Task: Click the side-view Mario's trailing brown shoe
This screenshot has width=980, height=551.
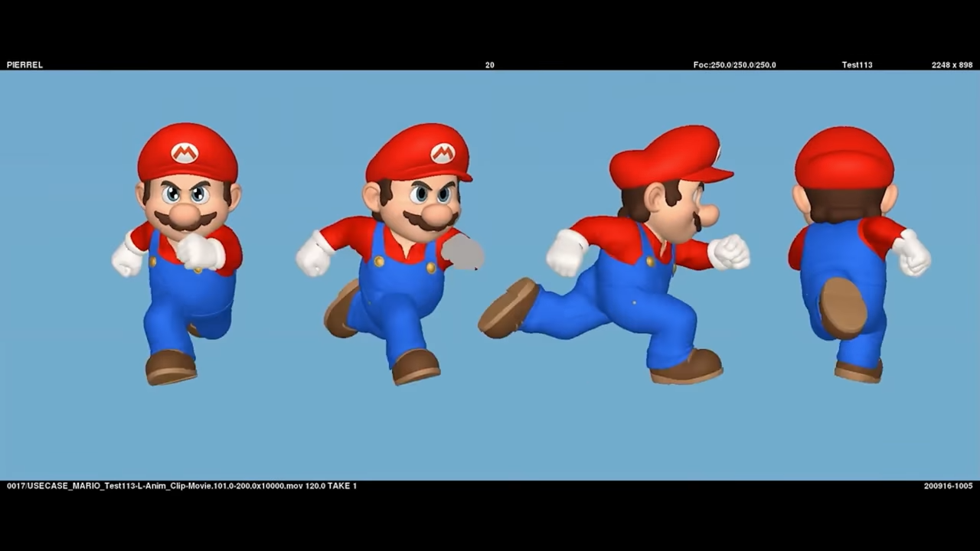Action: pos(508,307)
